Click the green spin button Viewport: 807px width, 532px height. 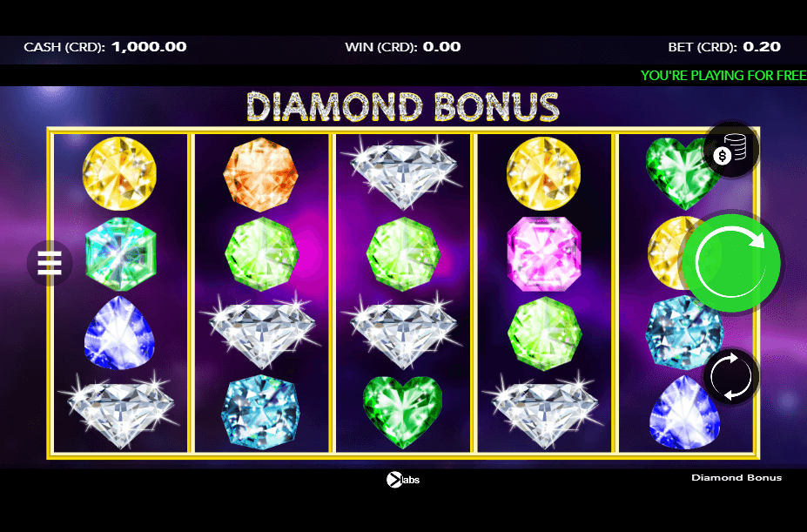[x=731, y=263]
